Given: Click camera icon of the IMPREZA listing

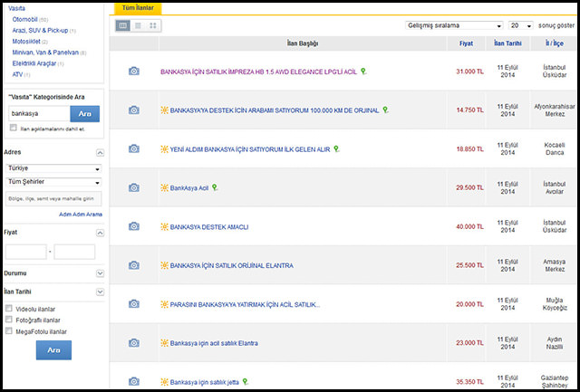Looking at the screenshot, I should (134, 71).
